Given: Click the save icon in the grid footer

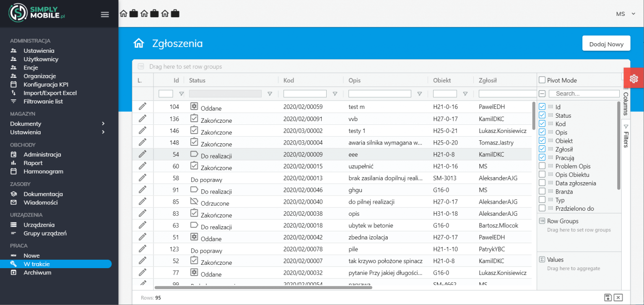Looking at the screenshot, I should tap(608, 297).
